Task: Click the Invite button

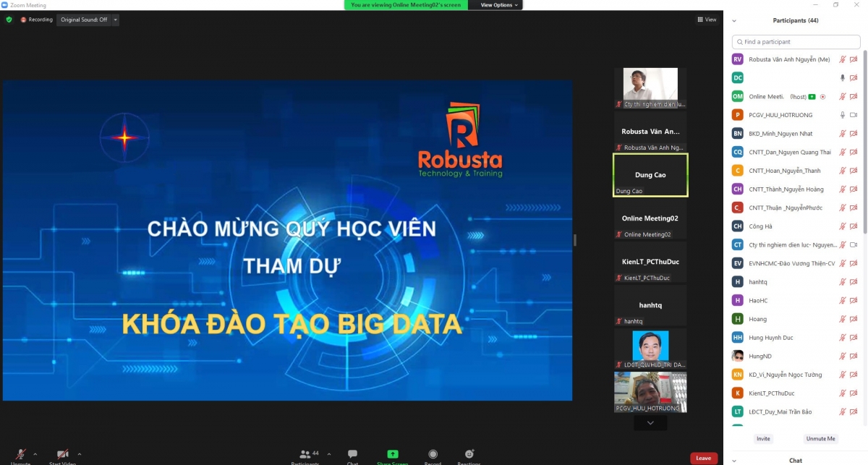Action: point(763,439)
